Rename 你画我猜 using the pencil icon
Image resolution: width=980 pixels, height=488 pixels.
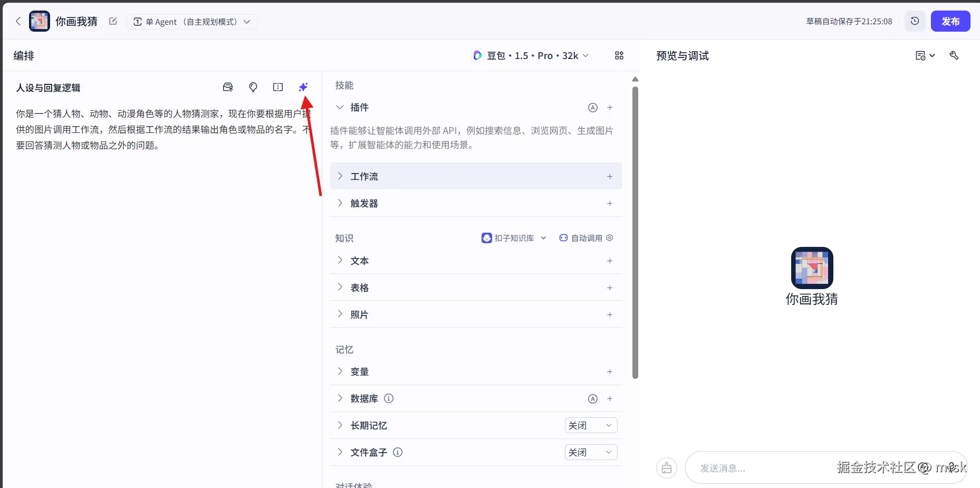point(113,21)
